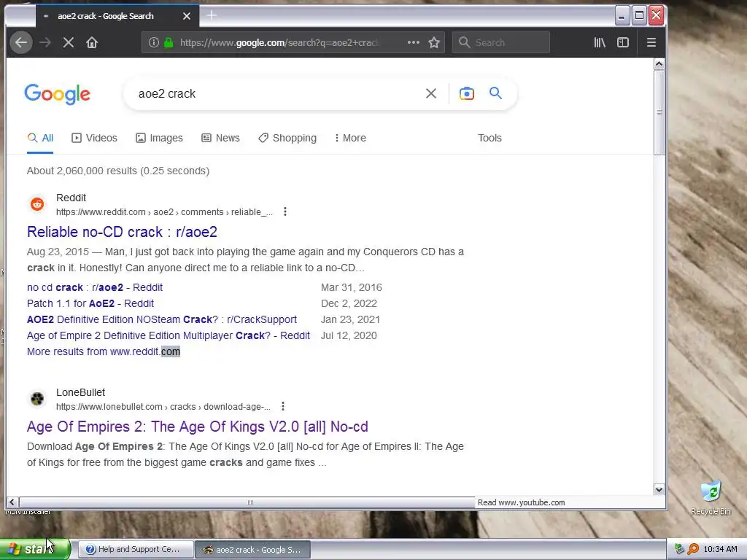Click the vertical scrollbar down arrow
The height and width of the screenshot is (560, 747).
coord(659,489)
